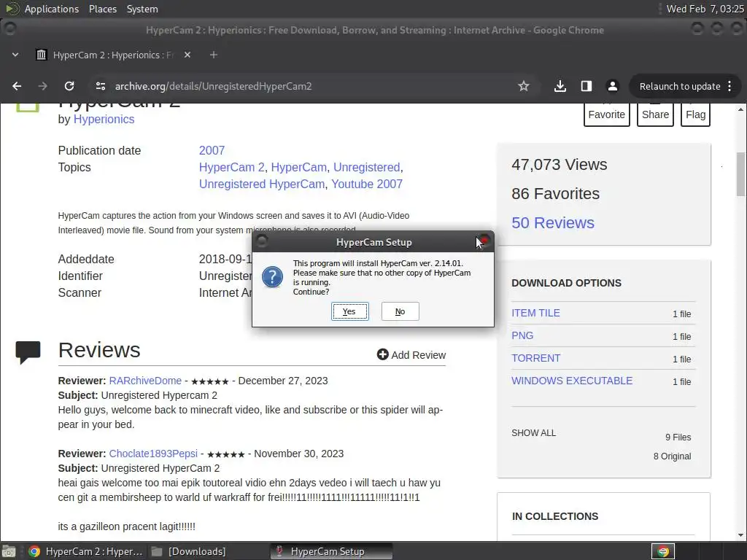This screenshot has height=560, width=747.
Task: Click the page vertical scrollbar thumb
Action: pyautogui.click(x=740, y=174)
